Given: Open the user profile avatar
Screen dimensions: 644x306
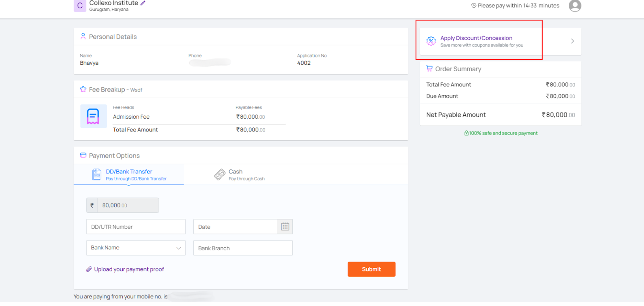Looking at the screenshot, I should (x=575, y=6).
